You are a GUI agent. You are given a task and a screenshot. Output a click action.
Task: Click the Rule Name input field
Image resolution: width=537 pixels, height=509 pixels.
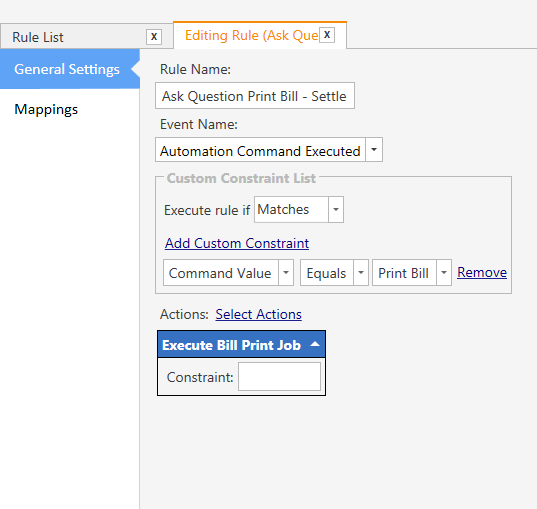pyautogui.click(x=255, y=96)
